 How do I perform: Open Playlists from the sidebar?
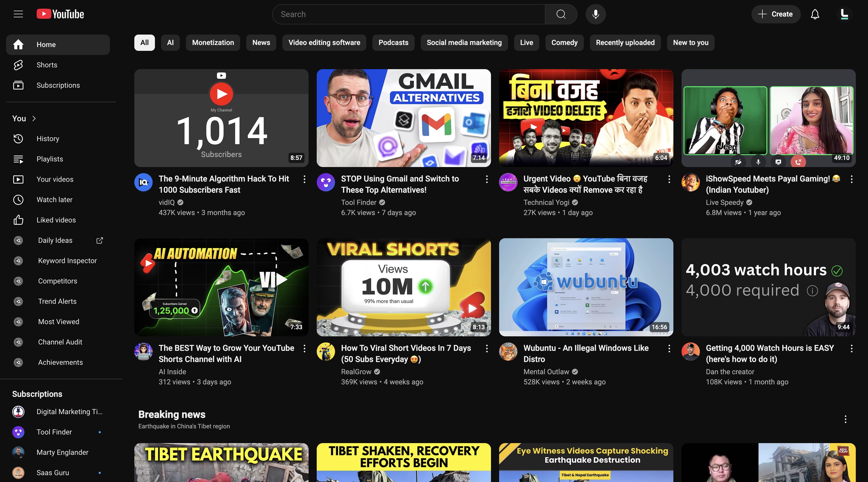[58, 159]
